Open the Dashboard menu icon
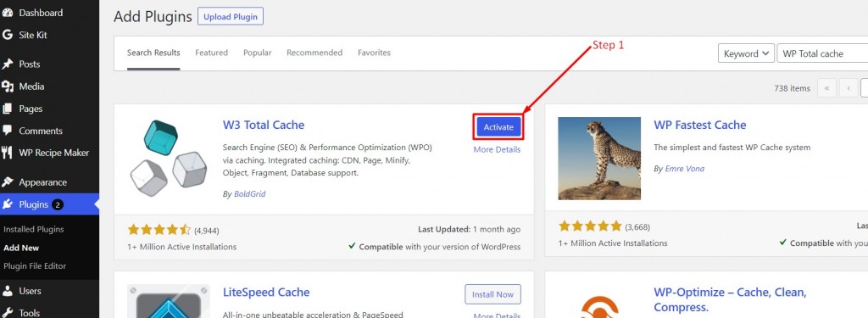 (7, 12)
